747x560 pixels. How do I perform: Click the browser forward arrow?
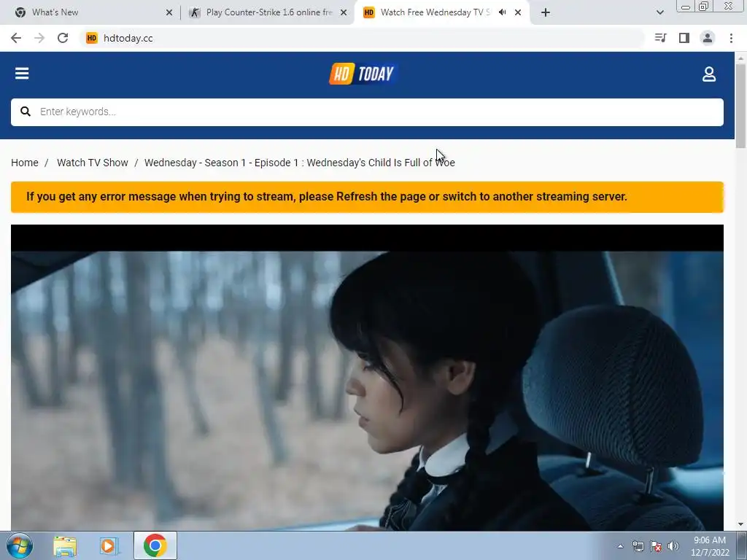click(x=39, y=38)
